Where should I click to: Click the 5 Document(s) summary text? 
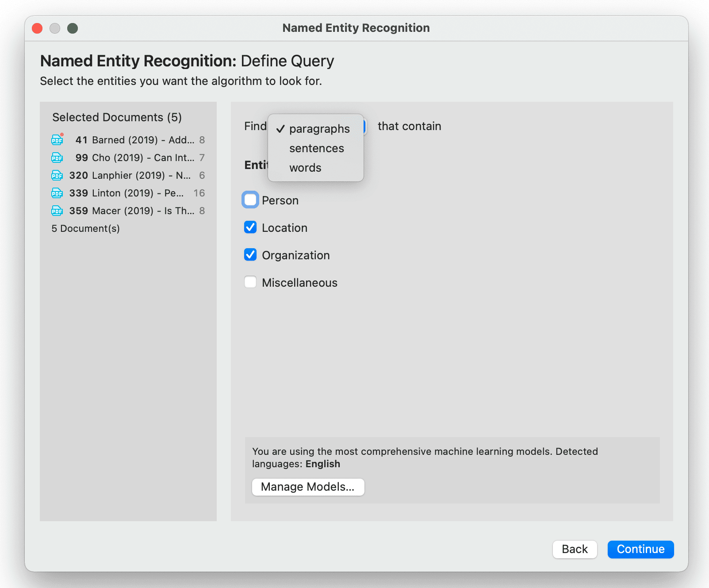pyautogui.click(x=86, y=228)
